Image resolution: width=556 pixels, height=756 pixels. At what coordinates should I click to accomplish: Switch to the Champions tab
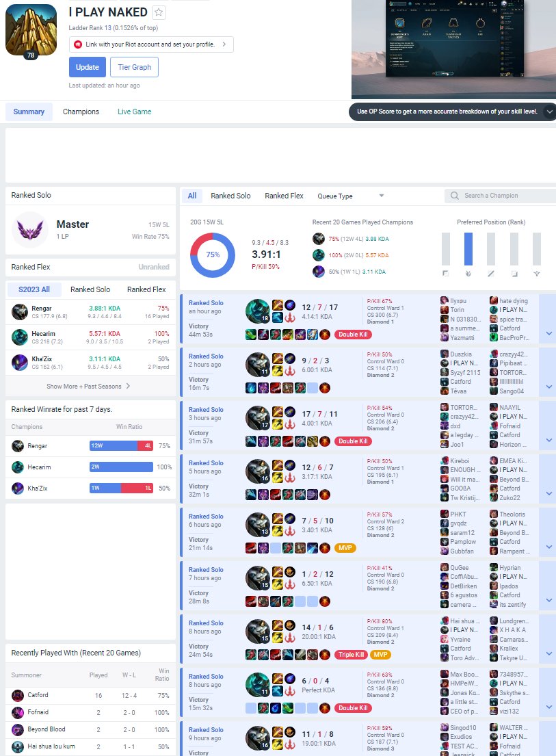[x=81, y=112]
